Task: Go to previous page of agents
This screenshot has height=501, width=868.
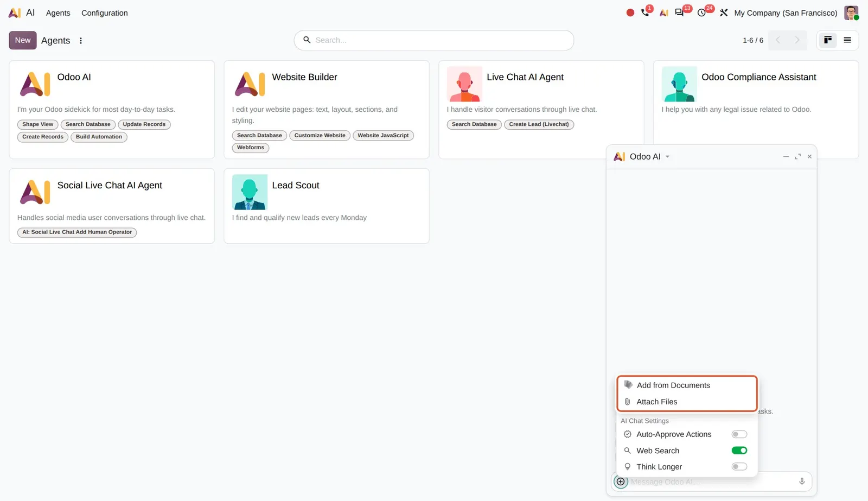Action: tap(778, 40)
